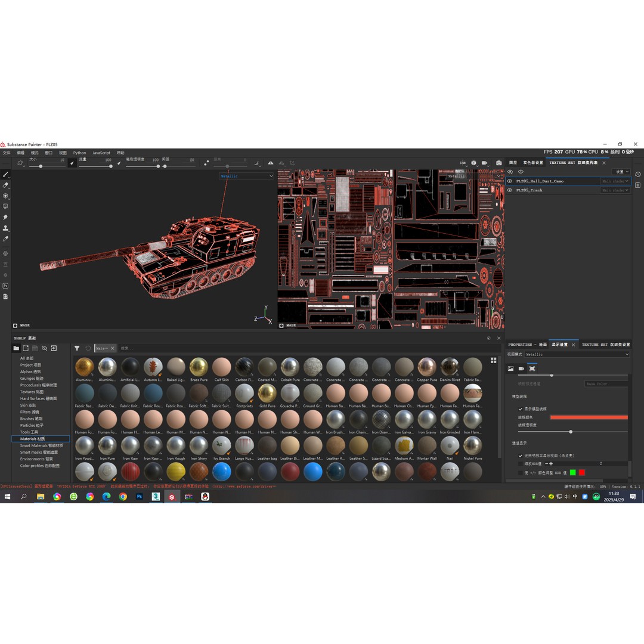Open Photoshop from the Windows taskbar
Image resolution: width=644 pixels, height=644 pixels.
coord(139,497)
